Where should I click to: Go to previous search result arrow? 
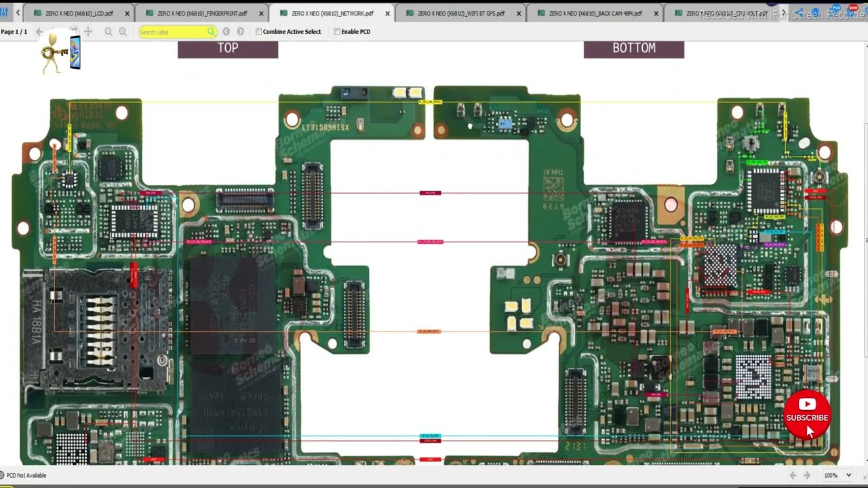[226, 32]
